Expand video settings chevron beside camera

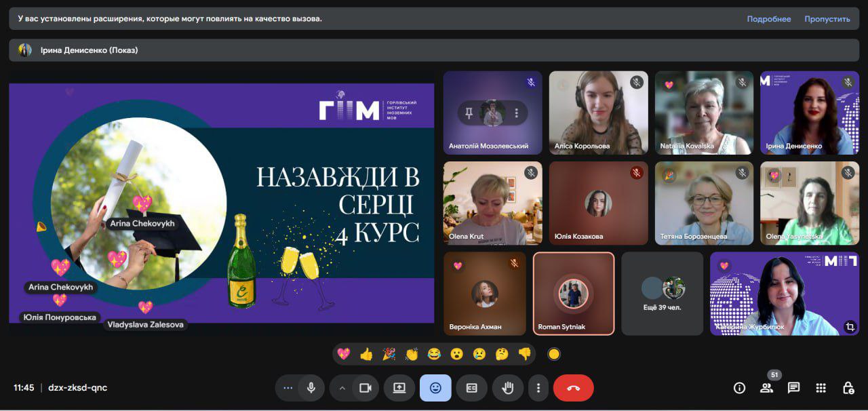(342, 388)
